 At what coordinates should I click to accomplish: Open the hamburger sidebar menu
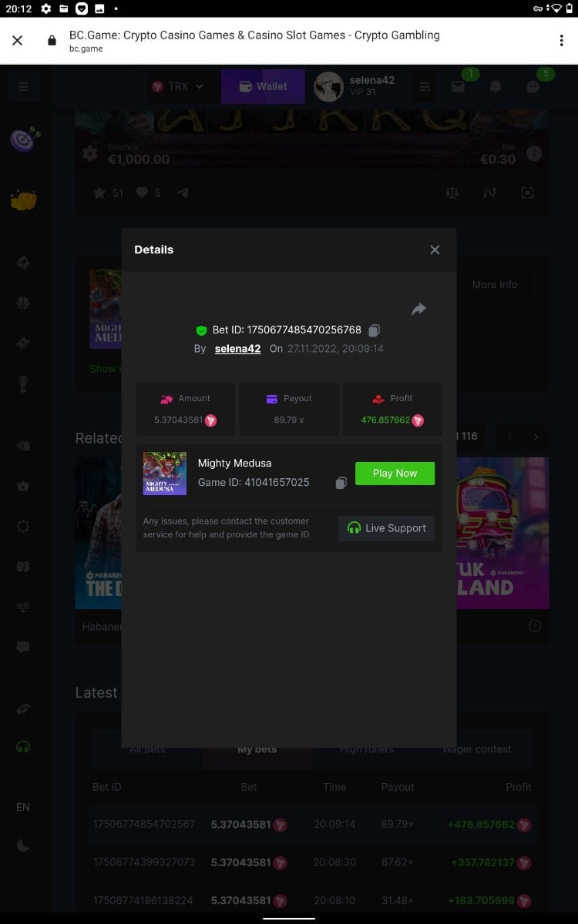(x=23, y=87)
